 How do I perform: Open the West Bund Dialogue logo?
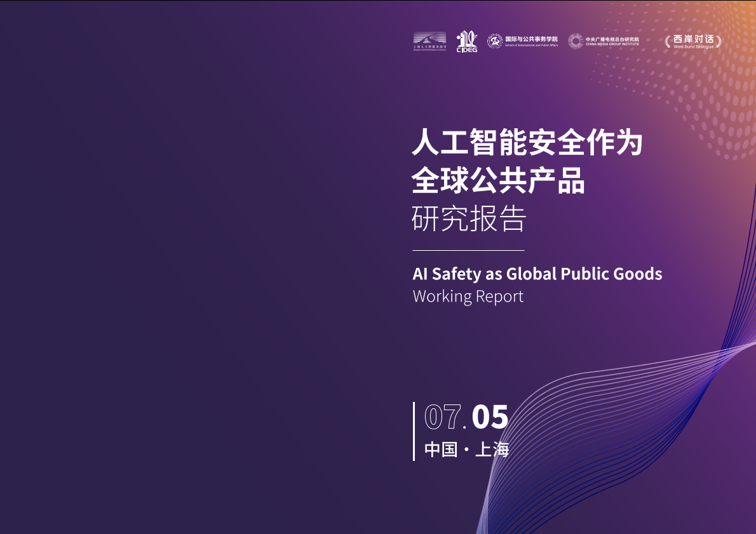click(693, 41)
